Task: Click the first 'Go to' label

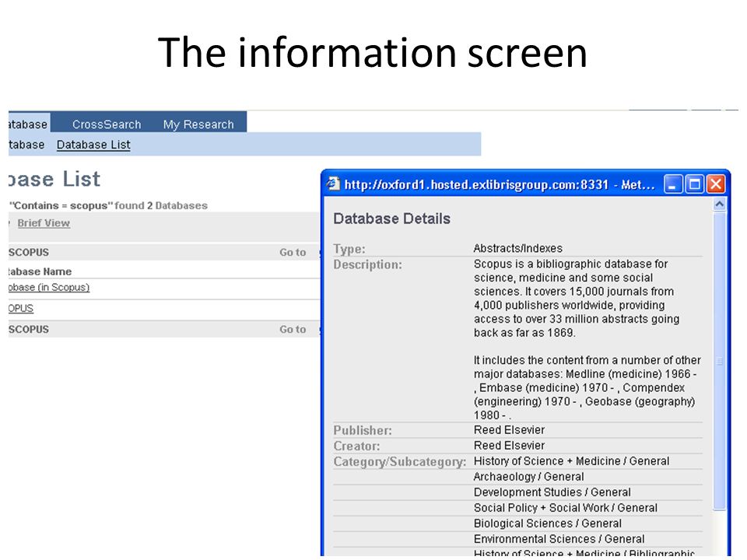Action: pos(293,252)
